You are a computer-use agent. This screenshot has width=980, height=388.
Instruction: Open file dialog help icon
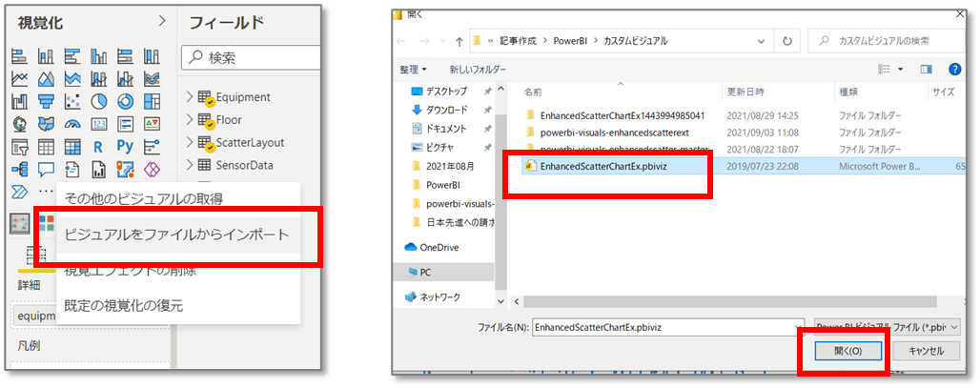[954, 69]
